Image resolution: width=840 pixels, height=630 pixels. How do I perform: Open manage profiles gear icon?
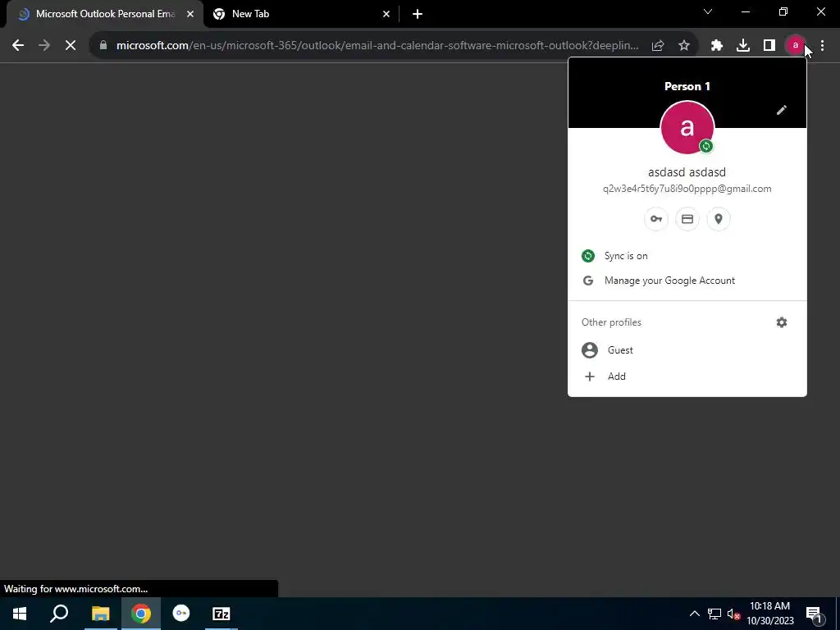tap(782, 322)
